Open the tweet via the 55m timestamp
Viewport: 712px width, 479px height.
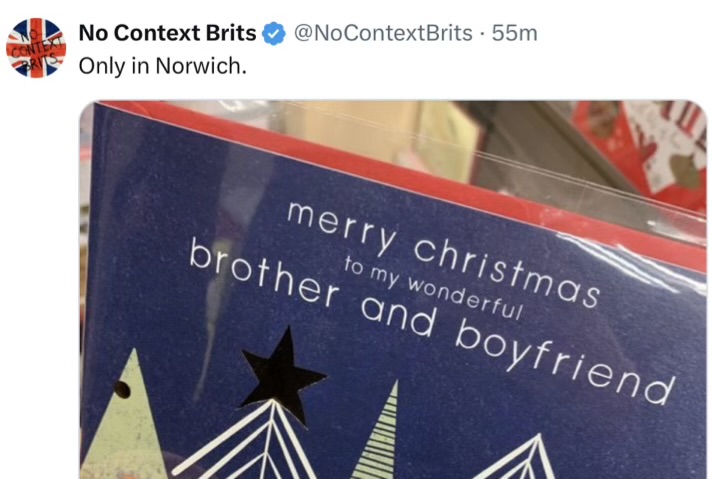coord(515,33)
